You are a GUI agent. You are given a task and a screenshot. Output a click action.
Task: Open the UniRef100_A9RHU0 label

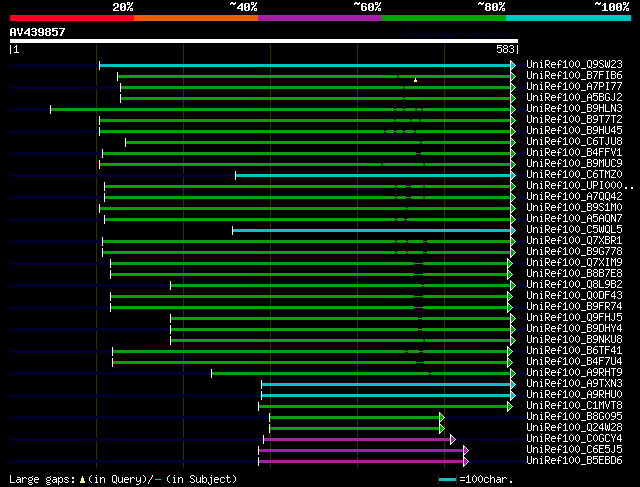coord(574,395)
